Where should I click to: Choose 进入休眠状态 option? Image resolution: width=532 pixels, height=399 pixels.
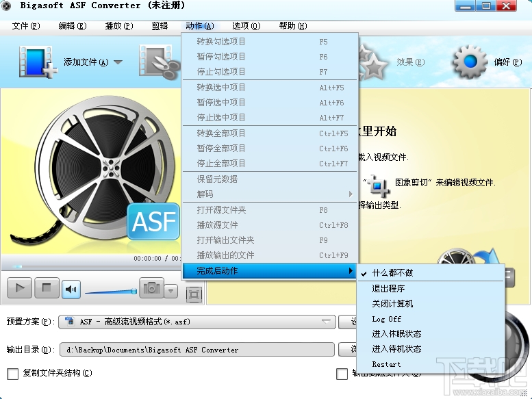(x=431, y=334)
